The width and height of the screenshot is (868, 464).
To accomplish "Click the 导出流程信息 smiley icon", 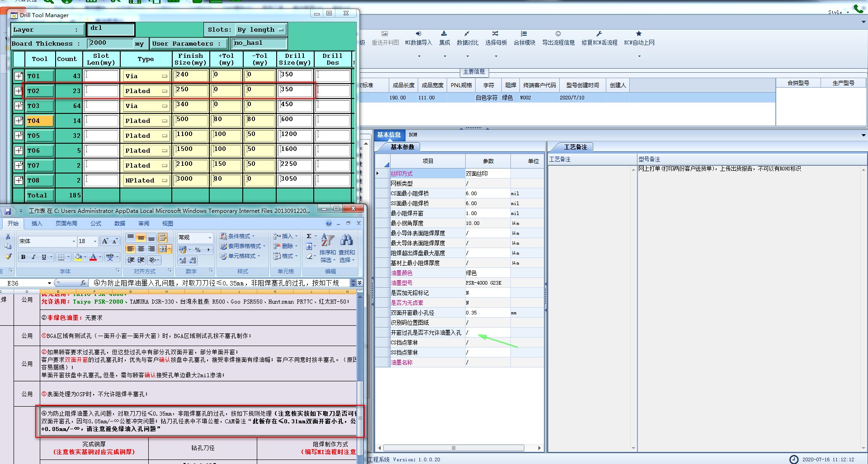I will tap(558, 34).
